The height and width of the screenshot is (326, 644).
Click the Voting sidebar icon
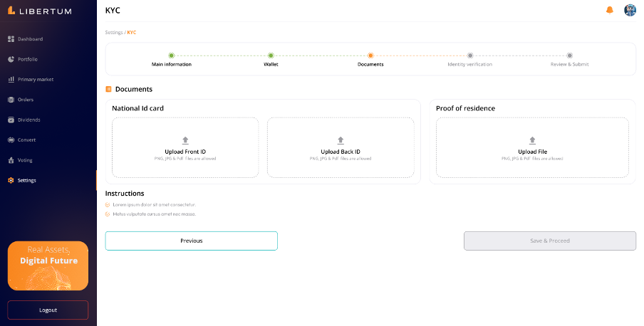(11, 160)
